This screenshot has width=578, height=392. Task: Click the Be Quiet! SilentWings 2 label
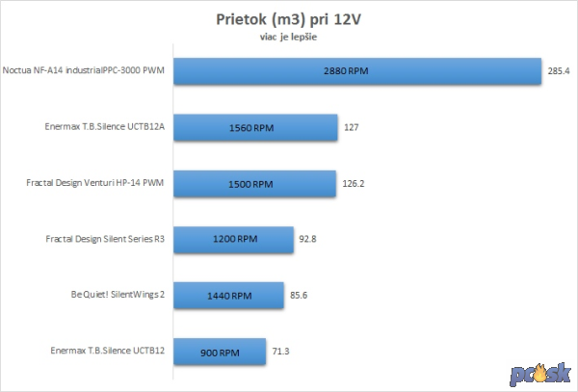pyautogui.click(x=118, y=295)
